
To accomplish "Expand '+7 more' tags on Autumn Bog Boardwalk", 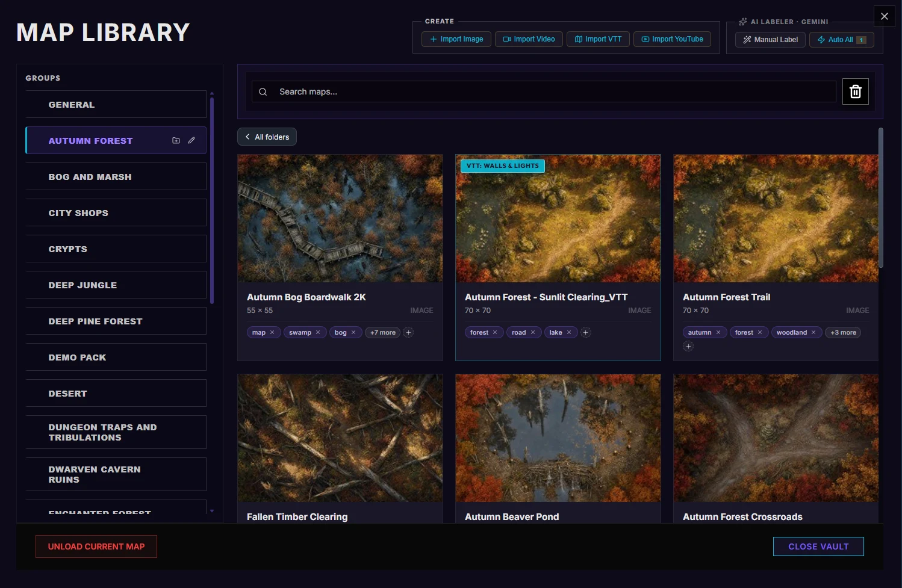I will click(383, 332).
